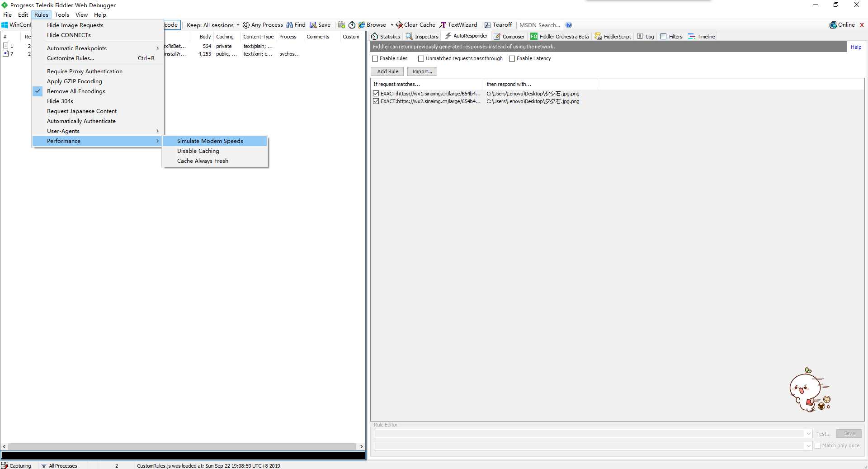Viewport: 868px width, 469px height.
Task: Open the 'Keep: All sessions' dropdown
Action: 212,25
